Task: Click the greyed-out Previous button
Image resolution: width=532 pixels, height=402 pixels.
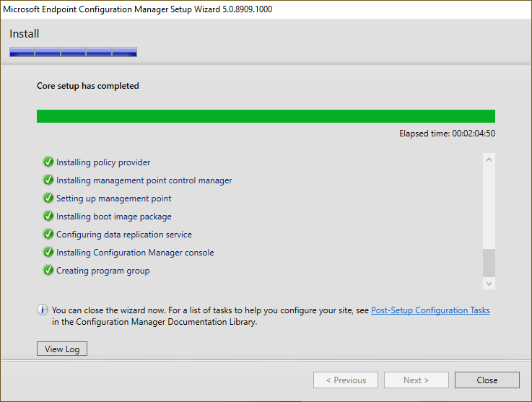Action: 346,380
